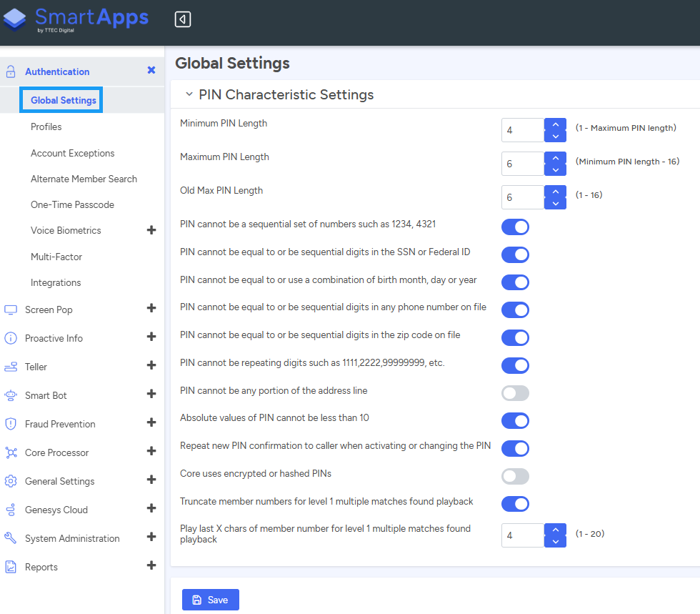Click Maximum PIN Length input field
The height and width of the screenshot is (614, 700).
523,164
